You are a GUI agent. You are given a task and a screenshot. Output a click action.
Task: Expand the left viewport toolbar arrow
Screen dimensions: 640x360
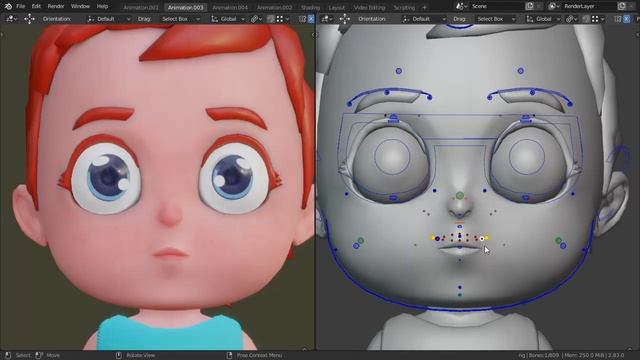(2, 35)
